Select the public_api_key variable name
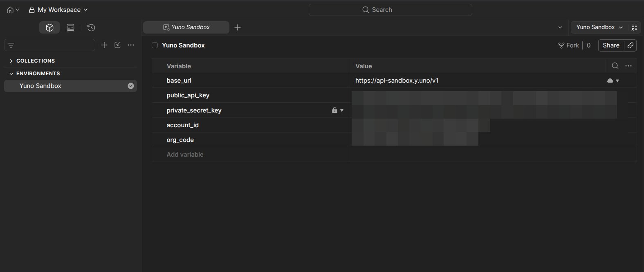 [188, 95]
